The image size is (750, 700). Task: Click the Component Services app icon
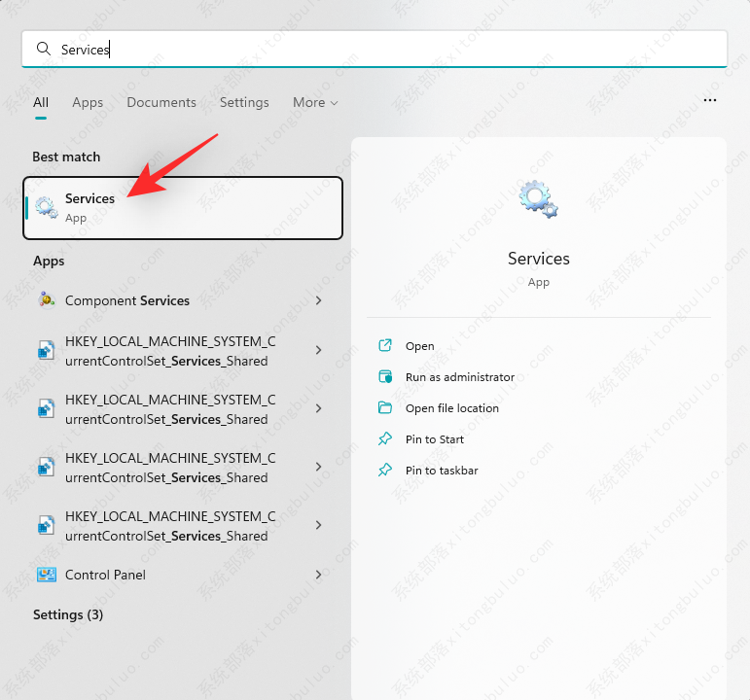pos(46,300)
